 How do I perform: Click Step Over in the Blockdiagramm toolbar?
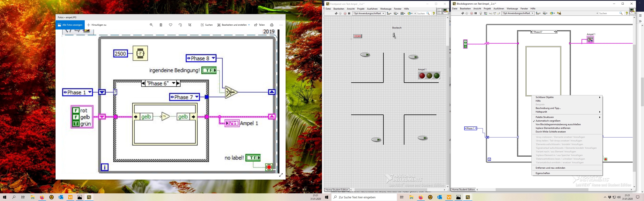pyautogui.click(x=495, y=13)
